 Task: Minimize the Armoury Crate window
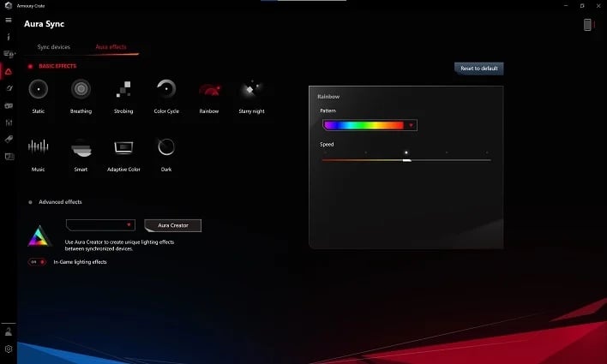point(566,6)
